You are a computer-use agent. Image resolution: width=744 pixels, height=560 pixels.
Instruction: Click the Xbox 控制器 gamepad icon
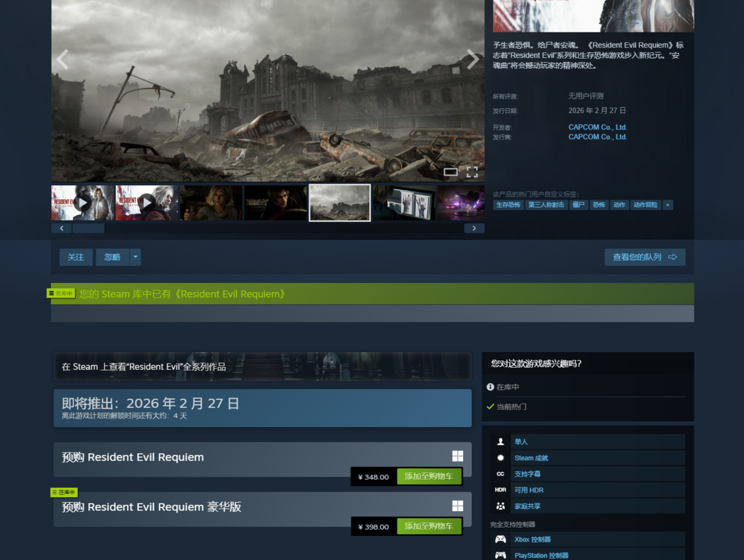[x=501, y=539]
